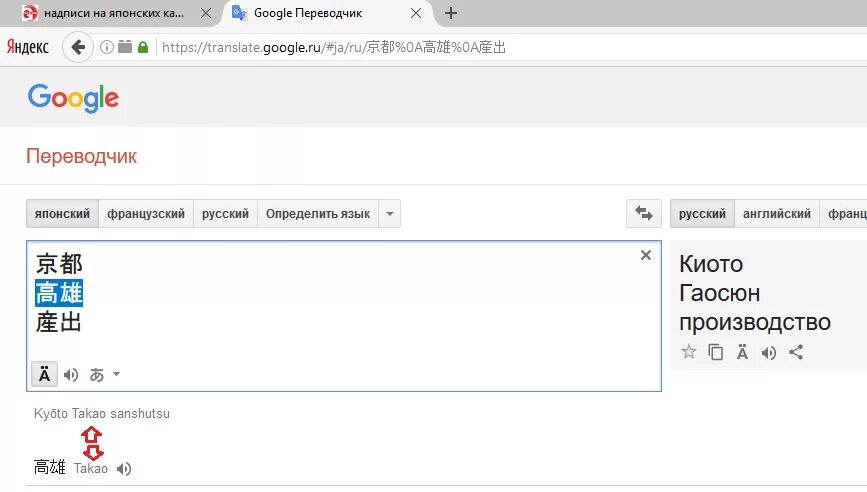Share the translation result

796,352
